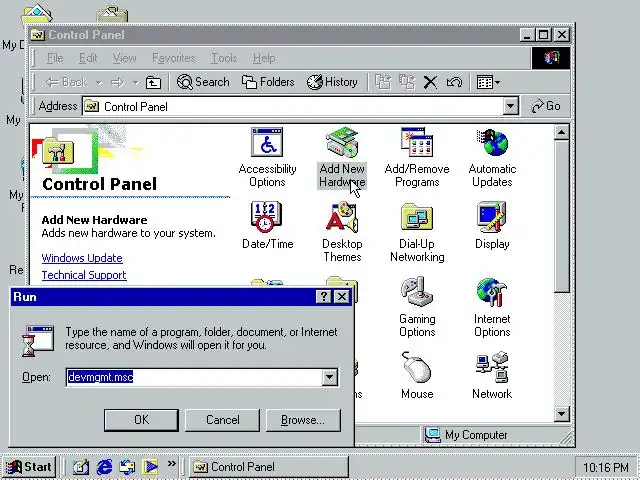Launch Media Player from Quick Launch
The height and width of the screenshot is (480, 640).
pos(150,467)
